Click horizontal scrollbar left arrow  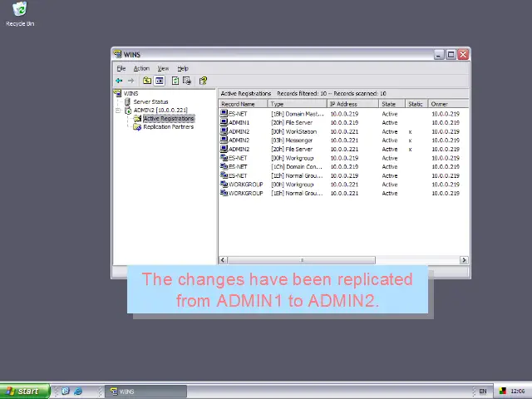pos(223,260)
